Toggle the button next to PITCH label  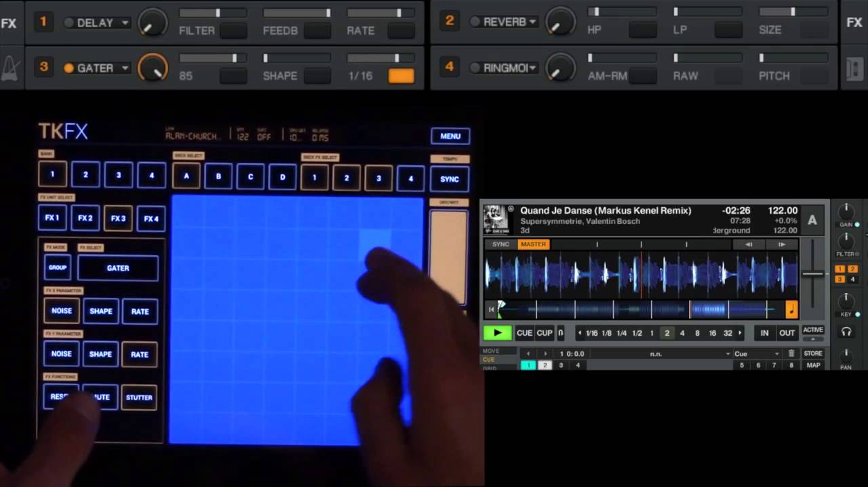[814, 75]
